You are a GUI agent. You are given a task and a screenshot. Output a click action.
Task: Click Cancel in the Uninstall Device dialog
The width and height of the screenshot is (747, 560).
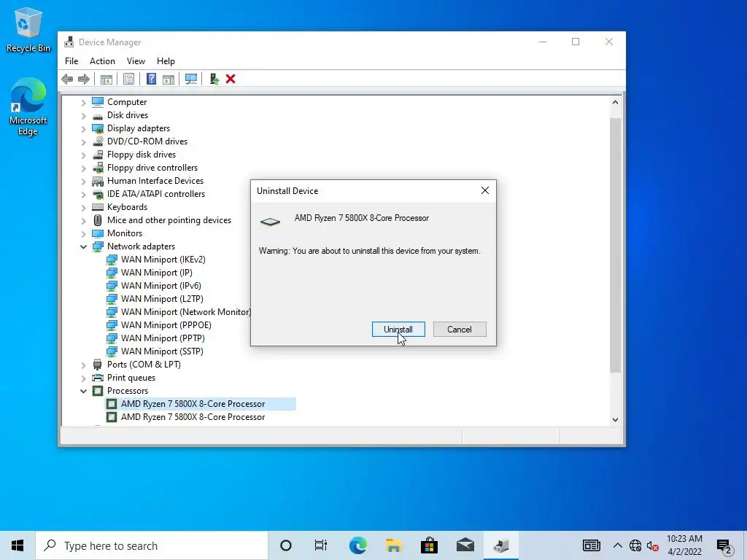click(460, 329)
